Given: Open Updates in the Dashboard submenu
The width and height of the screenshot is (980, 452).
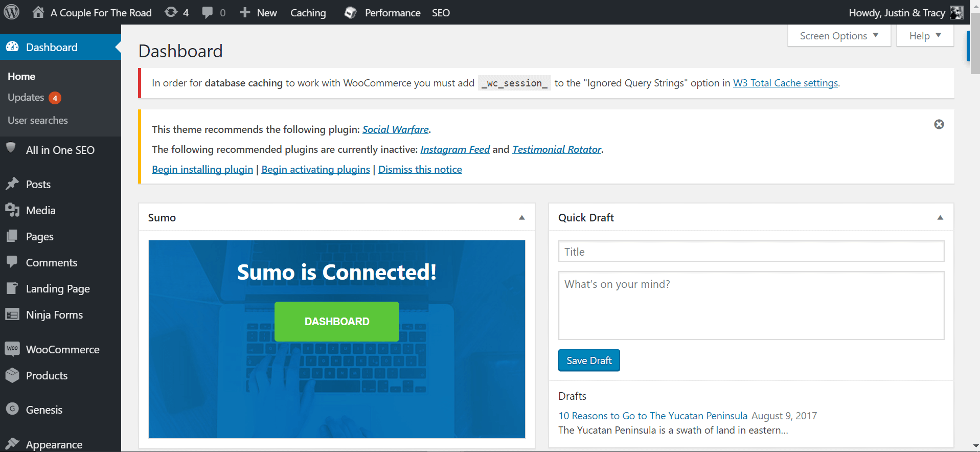Looking at the screenshot, I should pos(26,97).
